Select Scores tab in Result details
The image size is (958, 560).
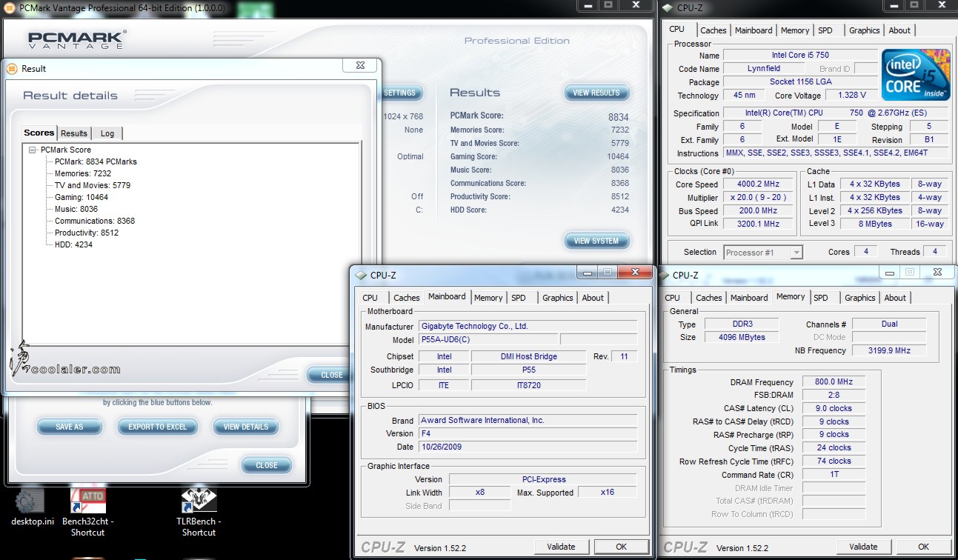pyautogui.click(x=39, y=133)
